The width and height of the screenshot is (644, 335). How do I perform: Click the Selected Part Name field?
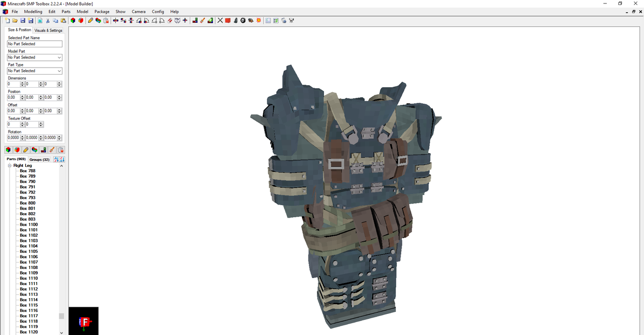[x=35, y=44]
